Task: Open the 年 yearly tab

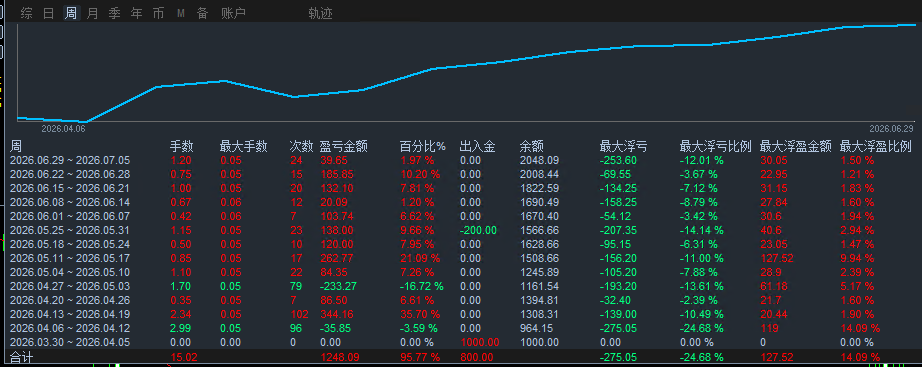Action: pyautogui.click(x=136, y=14)
